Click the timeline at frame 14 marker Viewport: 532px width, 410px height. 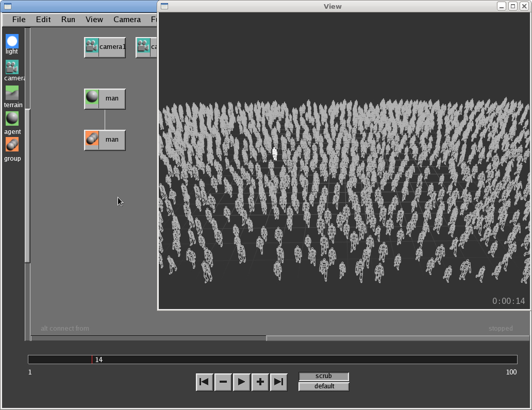pyautogui.click(x=92, y=360)
